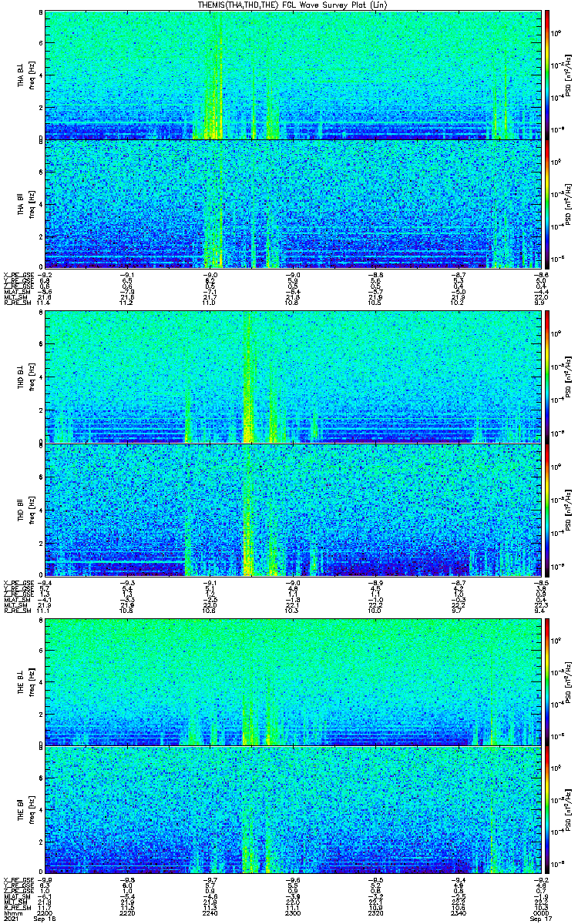This screenshot has height=924, width=578.
Task: Select the THA B-parallel spectrogram panel
Action: point(293,203)
